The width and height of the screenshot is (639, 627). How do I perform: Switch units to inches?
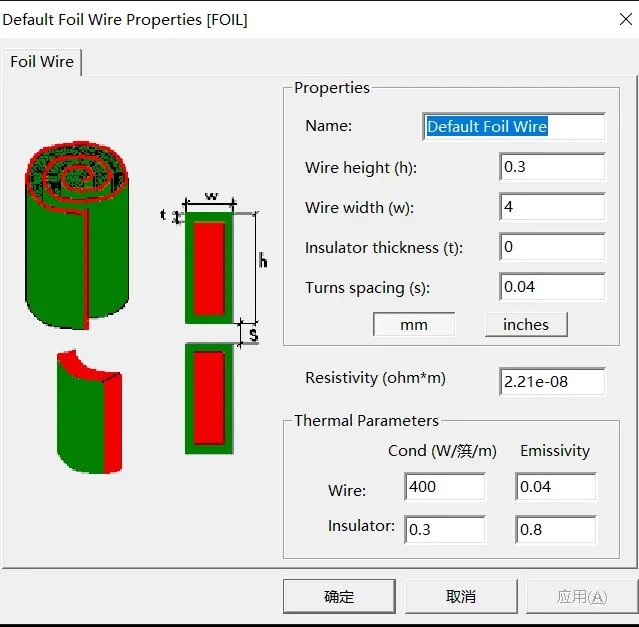point(526,324)
